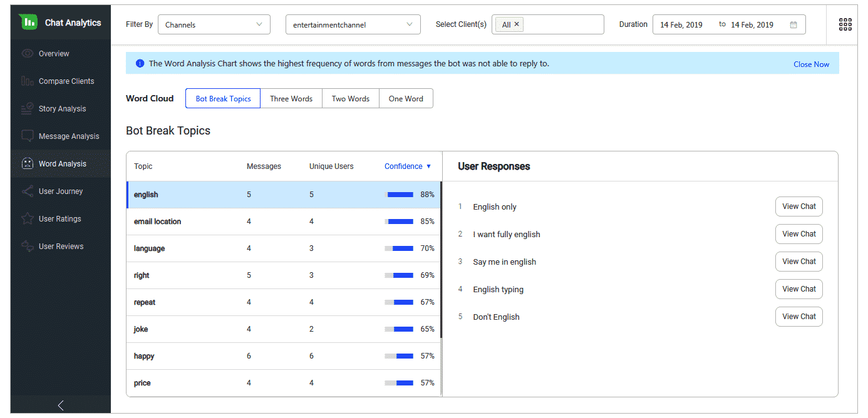Switch to the Three Words tab
The height and width of the screenshot is (418, 868).
click(x=291, y=99)
